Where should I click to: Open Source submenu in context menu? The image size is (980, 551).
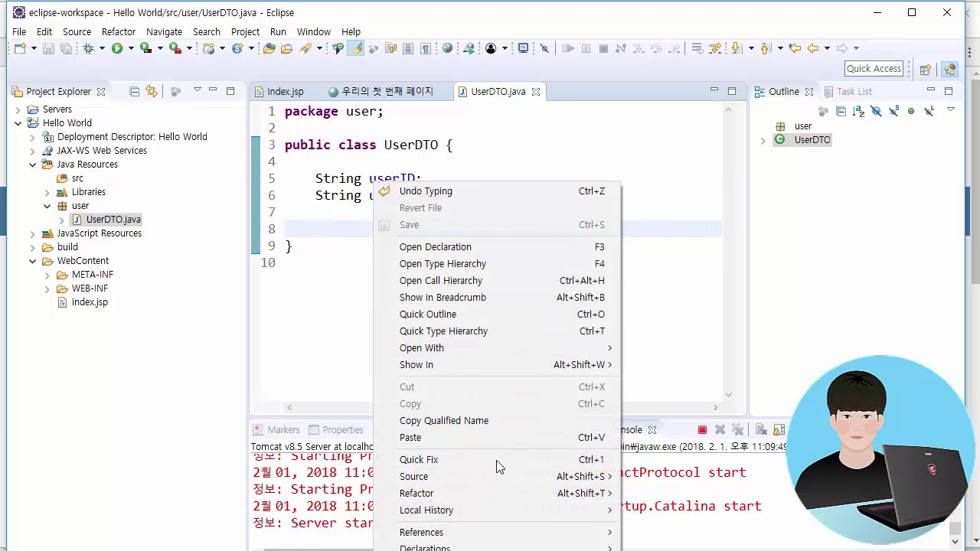pos(498,477)
